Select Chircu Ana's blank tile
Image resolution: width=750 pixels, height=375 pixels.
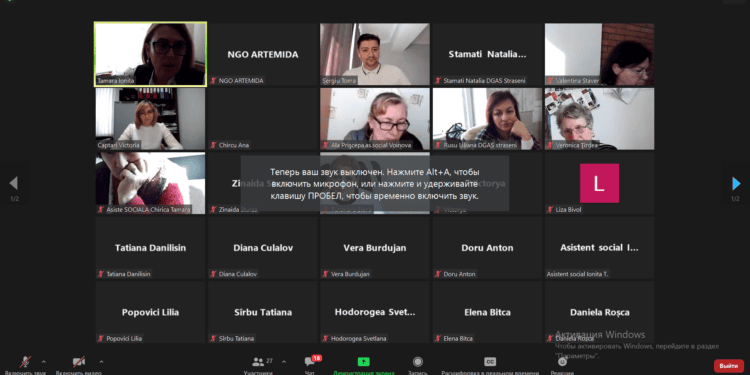click(263, 119)
